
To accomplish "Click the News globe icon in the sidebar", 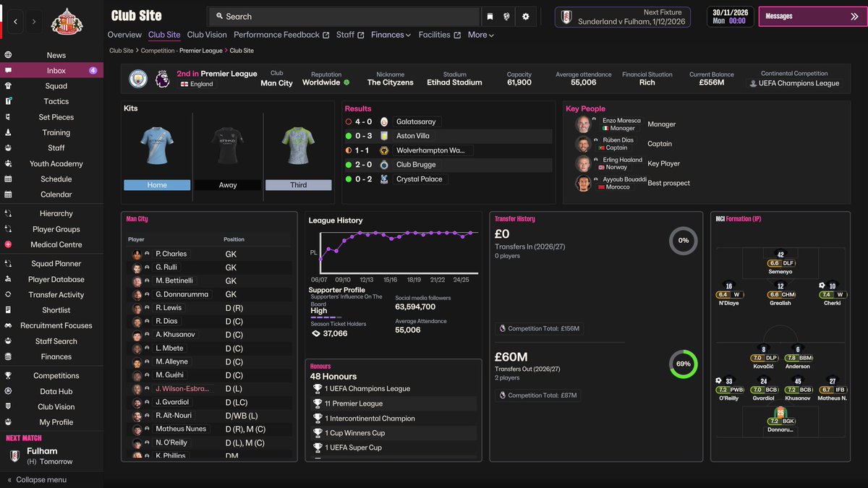I will [x=8, y=55].
